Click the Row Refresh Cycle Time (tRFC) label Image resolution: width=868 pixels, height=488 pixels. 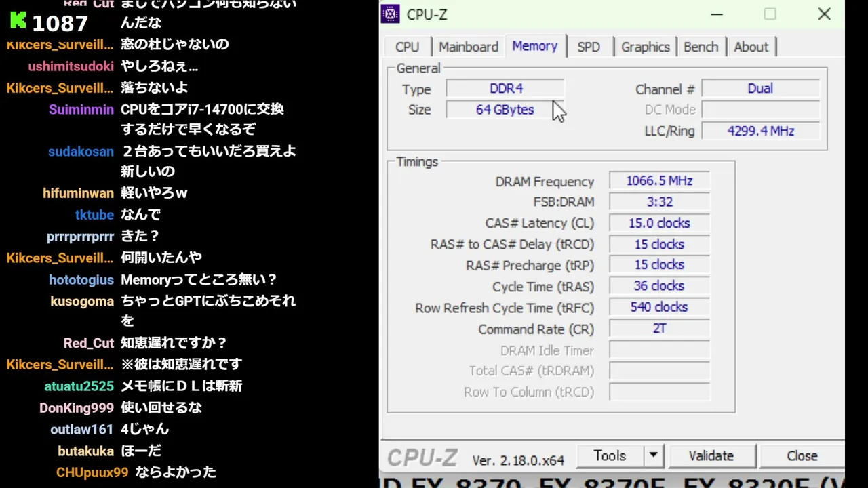tap(505, 308)
